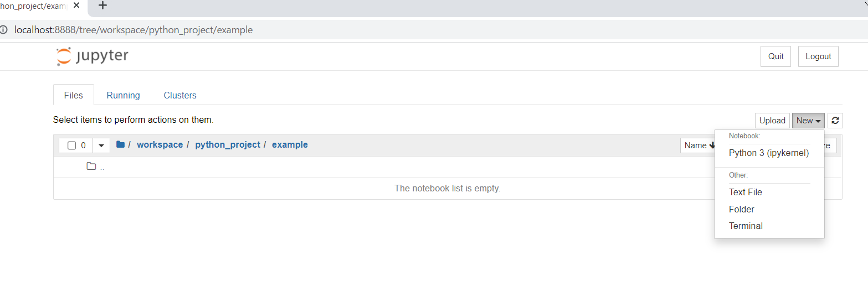The width and height of the screenshot is (868, 281).
Task: Launch a new Terminal
Action: click(746, 226)
